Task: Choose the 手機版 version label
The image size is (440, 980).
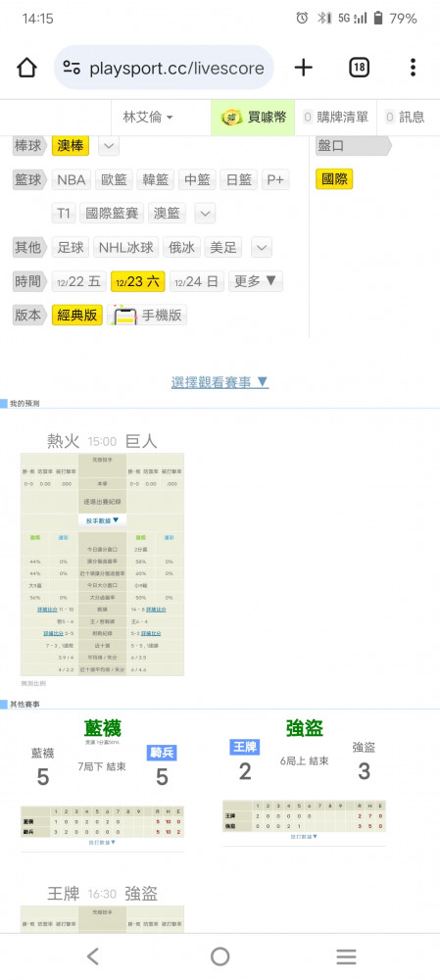Action: (162, 316)
